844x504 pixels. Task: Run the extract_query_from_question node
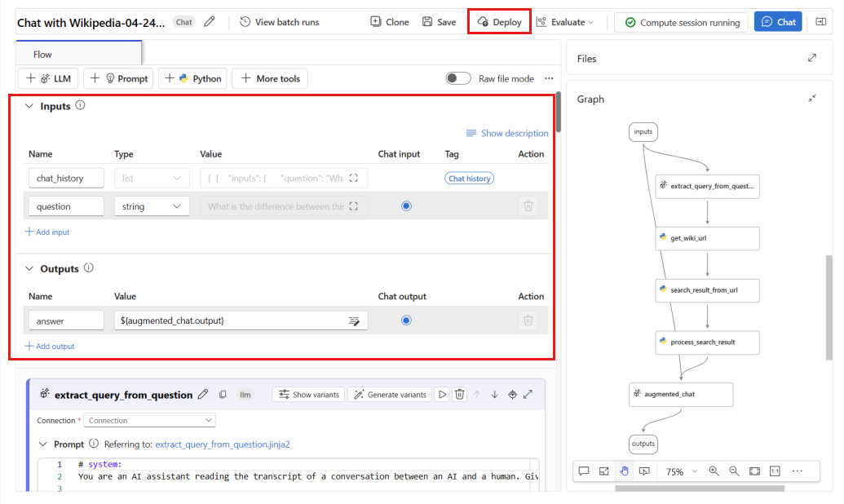[x=442, y=395]
